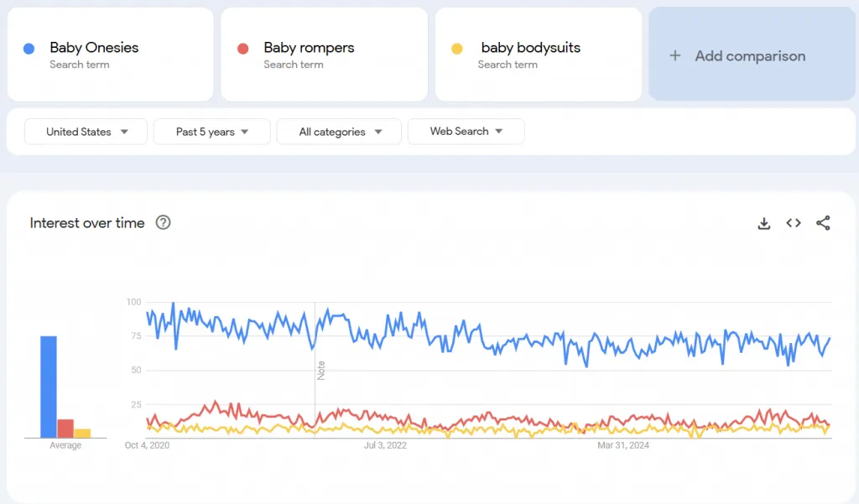Click the blue dot beside Baby Onesies

click(29, 49)
